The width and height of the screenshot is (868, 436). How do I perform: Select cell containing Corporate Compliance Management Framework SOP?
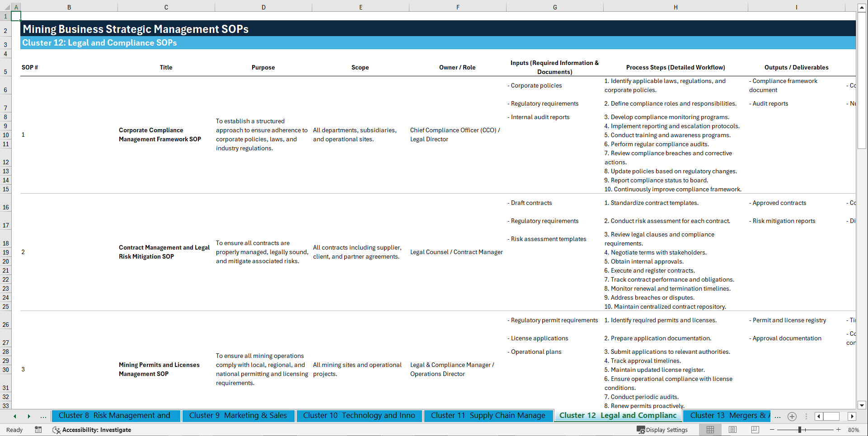coord(160,135)
